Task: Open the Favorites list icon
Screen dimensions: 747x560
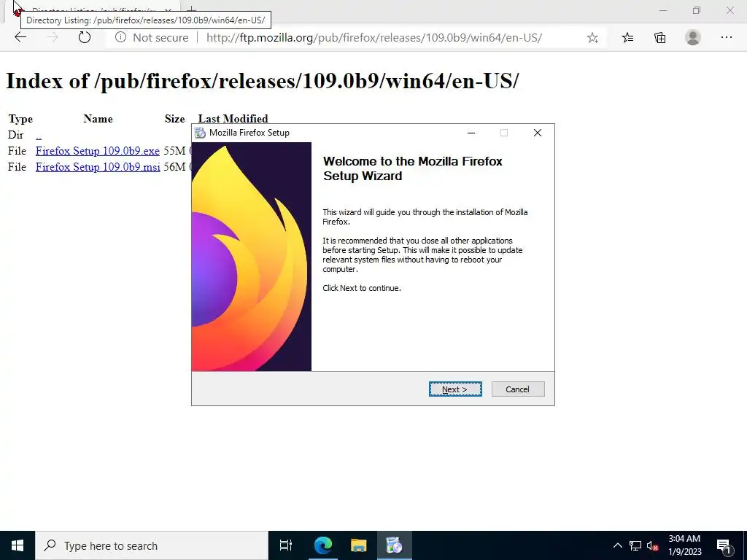Action: tap(627, 38)
